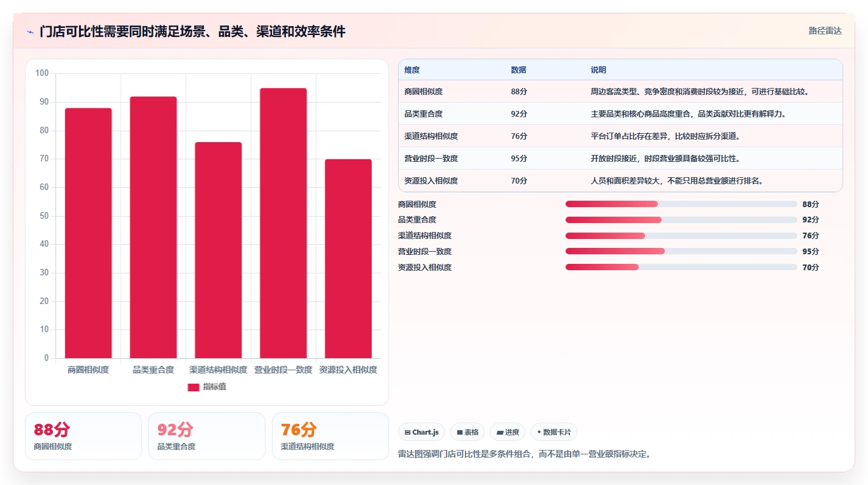Select the Chart.js tag chip
868x485 pixels.
tap(422, 432)
